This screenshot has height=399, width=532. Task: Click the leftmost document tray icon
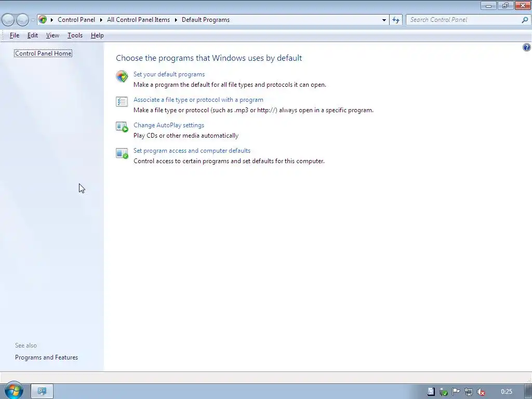pyautogui.click(x=431, y=392)
